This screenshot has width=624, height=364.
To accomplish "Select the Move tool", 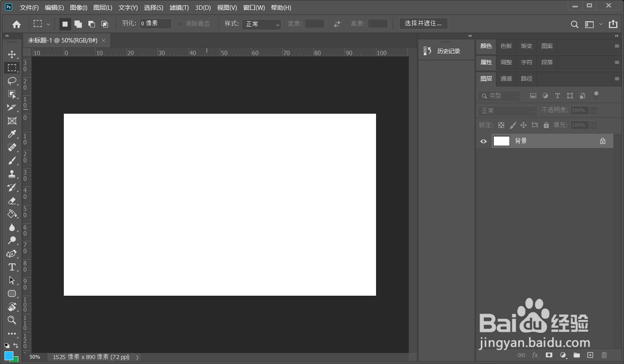I will pos(12,54).
